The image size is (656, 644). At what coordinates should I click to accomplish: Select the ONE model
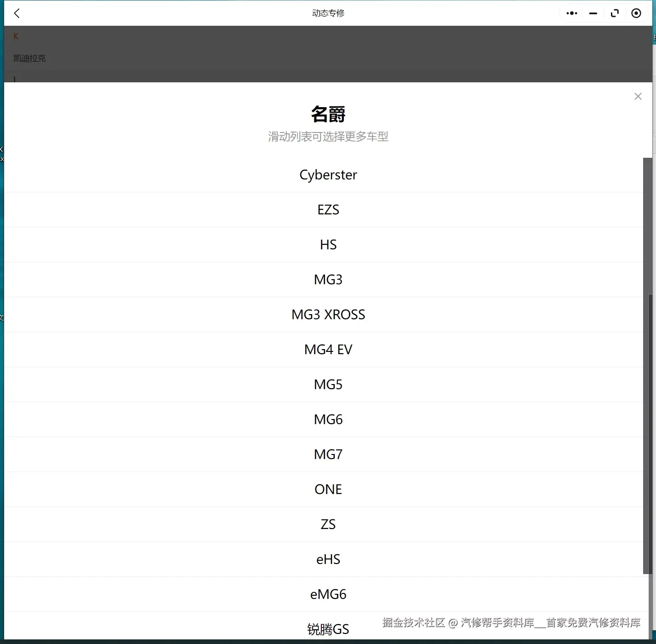tap(328, 489)
